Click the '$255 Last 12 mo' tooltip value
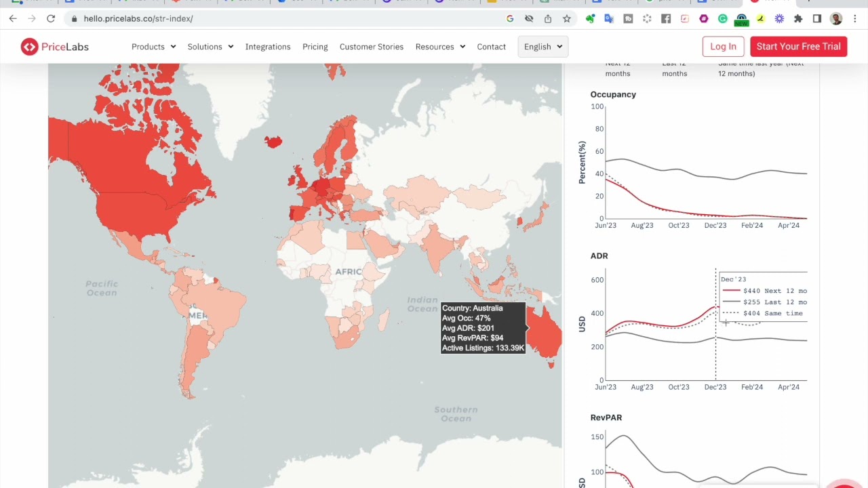 tap(774, 302)
